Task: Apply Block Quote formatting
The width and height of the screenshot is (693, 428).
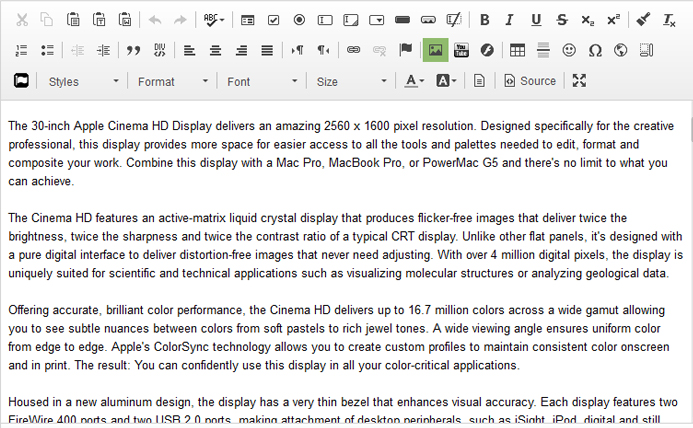Action: 133,50
